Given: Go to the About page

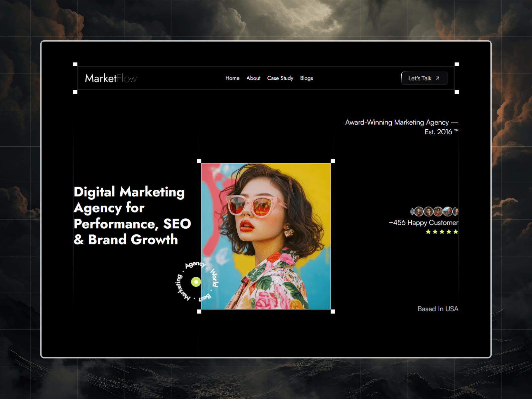Looking at the screenshot, I should point(253,78).
